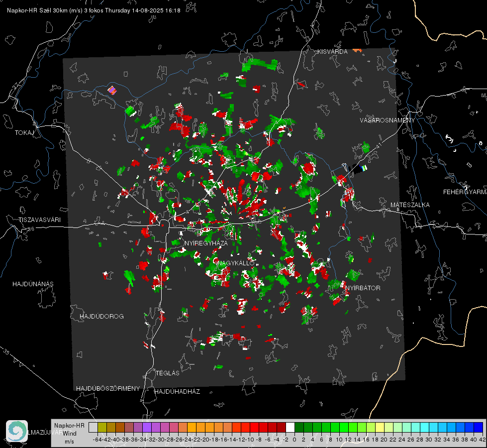Click the VÁSÁROSNAMÉNY city label
Viewport: 487px width, 448px height.
point(388,120)
